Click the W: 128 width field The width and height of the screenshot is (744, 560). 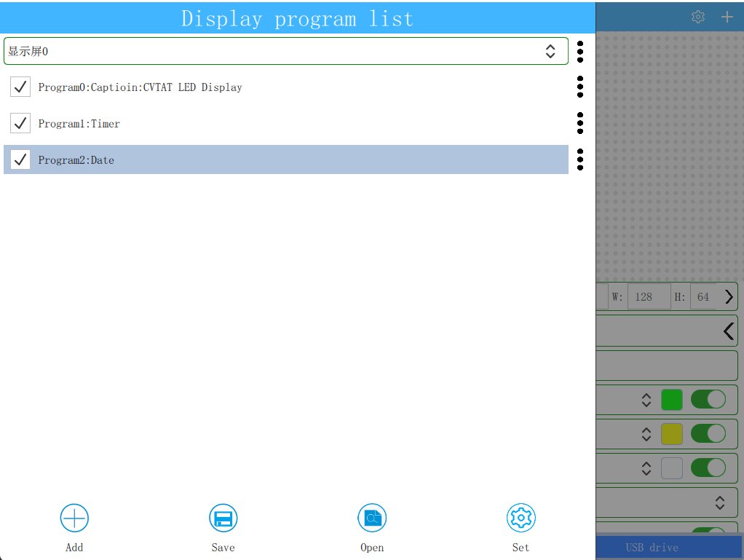pos(649,296)
